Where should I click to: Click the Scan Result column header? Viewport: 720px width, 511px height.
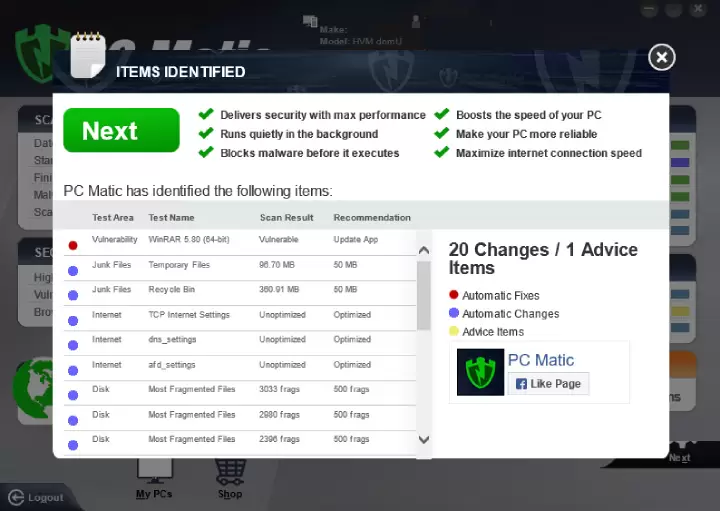tap(287, 218)
